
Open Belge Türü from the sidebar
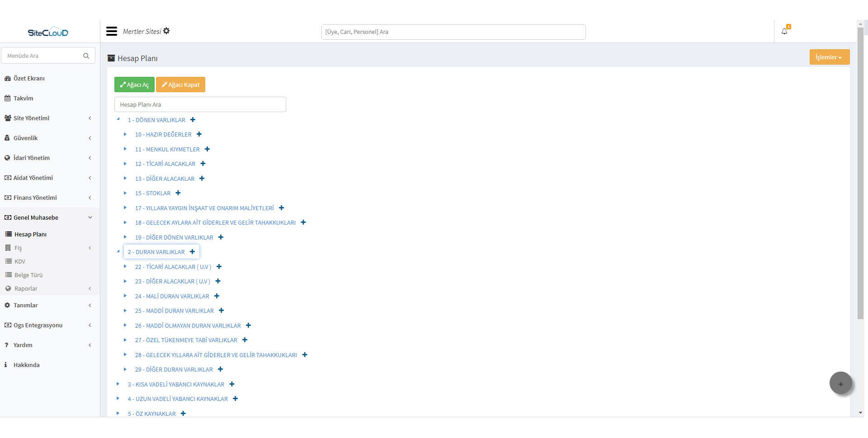tap(28, 275)
